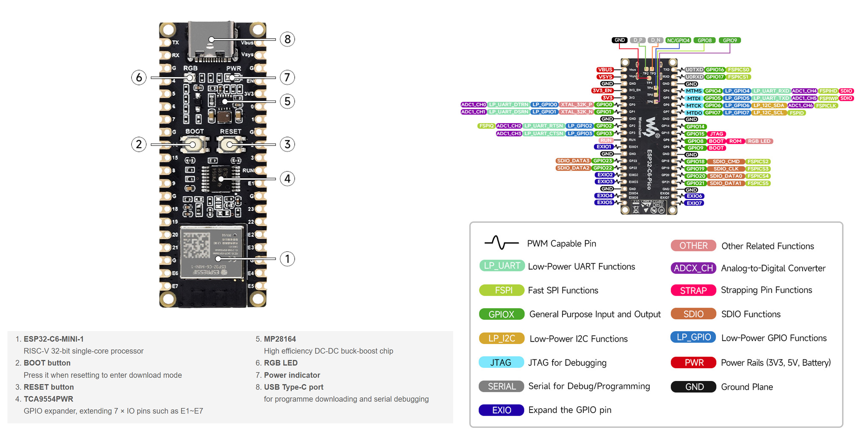
Task: Click the pink RUN pin tag
Action: (606, 140)
